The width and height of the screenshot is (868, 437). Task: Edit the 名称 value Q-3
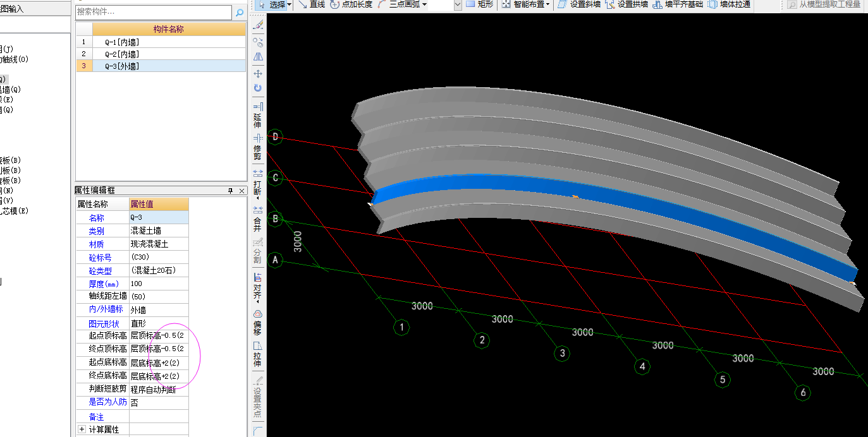click(159, 217)
